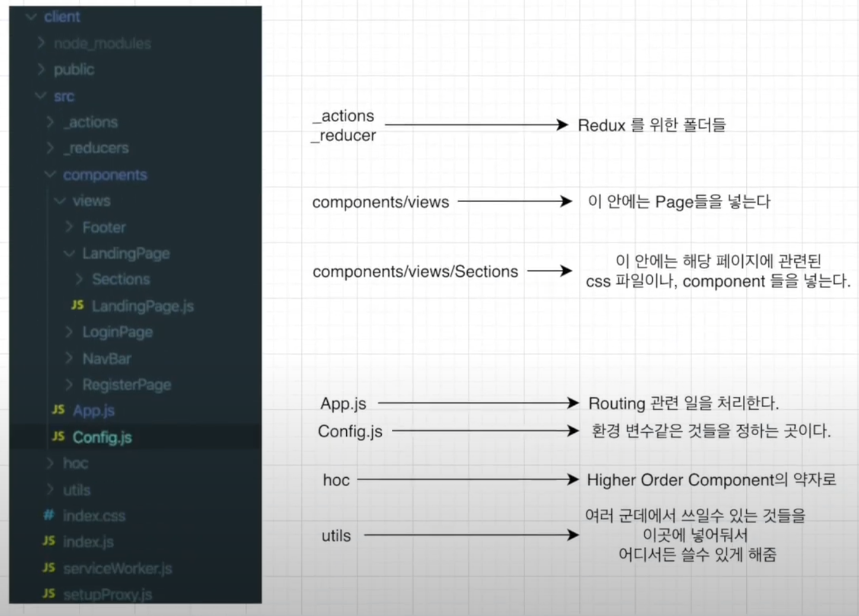Expand the Footer folder chevron
Viewport: 859px width, 616px height.
tap(69, 226)
